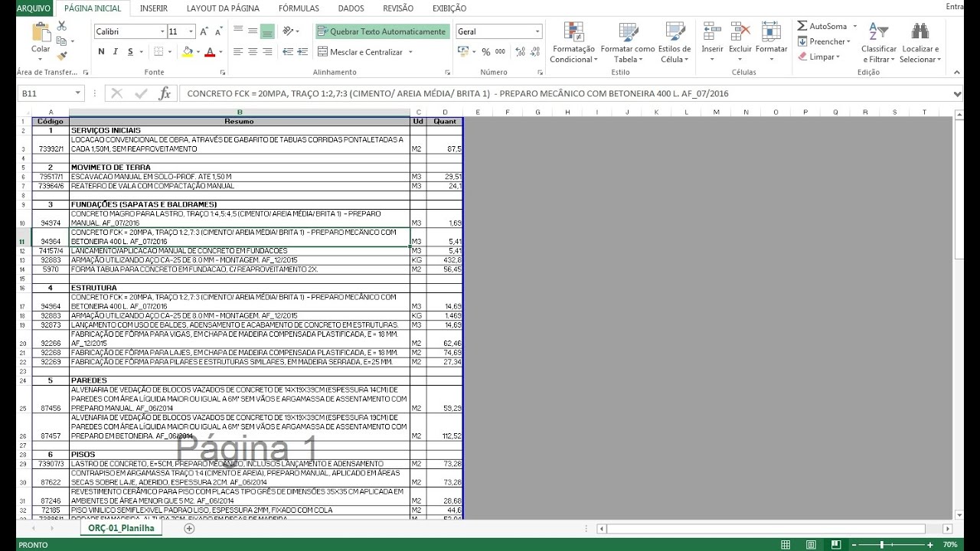
Task: Switch to the FÓRMULAS tab
Action: click(x=299, y=8)
